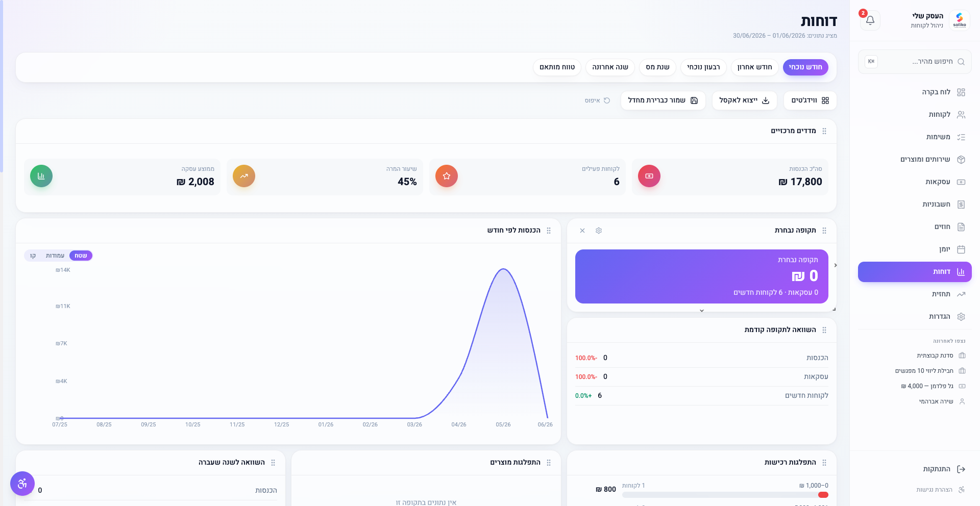Open the notifications bell icon
This screenshot has width=980, height=506.
[870, 20]
